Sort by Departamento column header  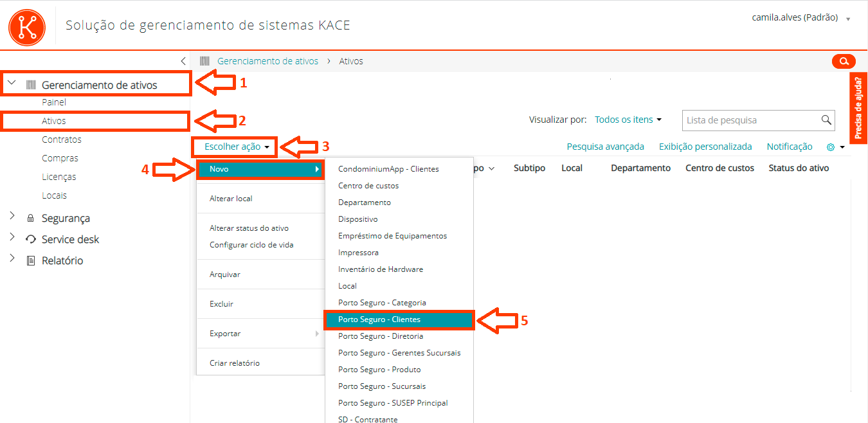point(640,168)
